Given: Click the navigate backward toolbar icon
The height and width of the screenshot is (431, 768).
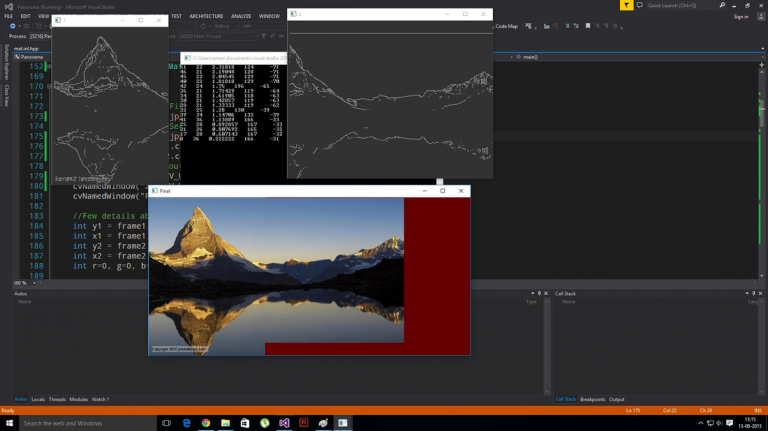Looking at the screenshot, I should [13, 26].
